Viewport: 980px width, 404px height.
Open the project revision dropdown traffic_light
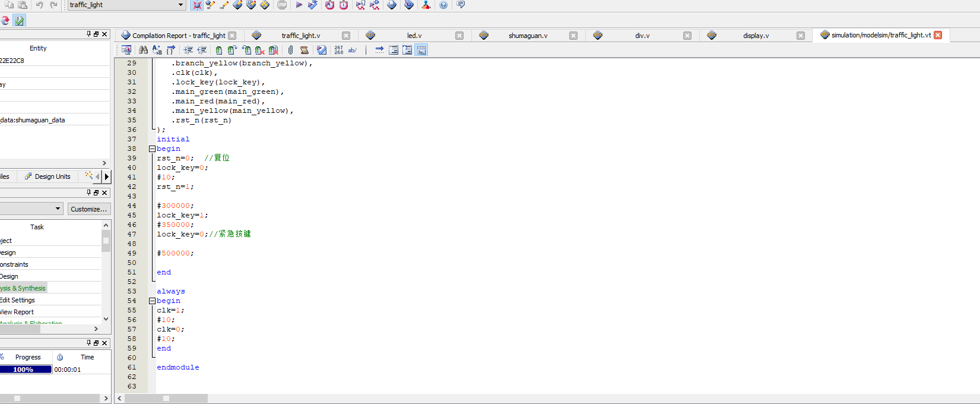(x=126, y=5)
